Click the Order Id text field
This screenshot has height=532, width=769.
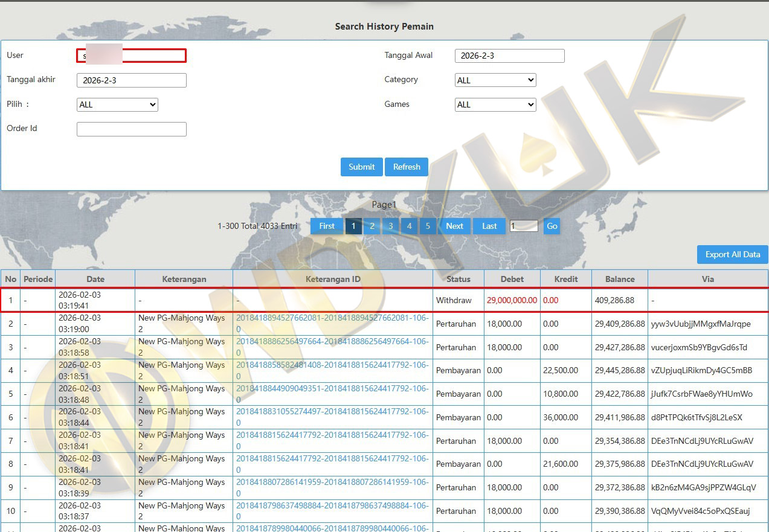click(x=131, y=129)
